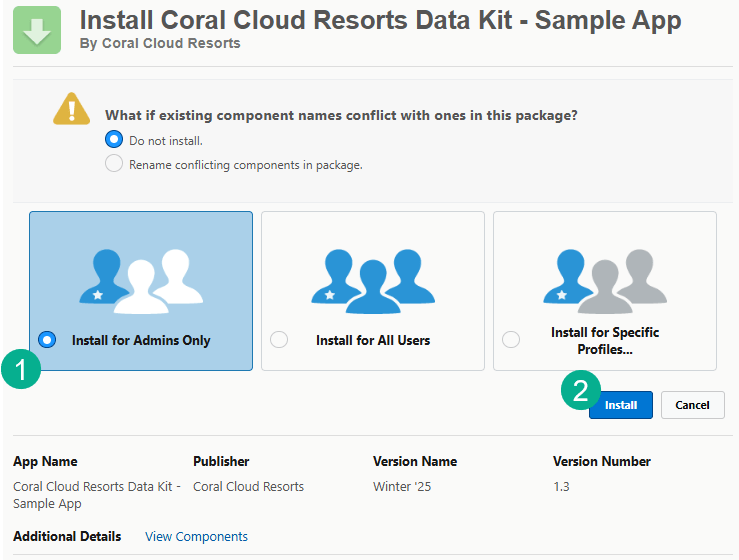739x560 pixels.
Task: Click the All Users people icon
Action: point(373,275)
